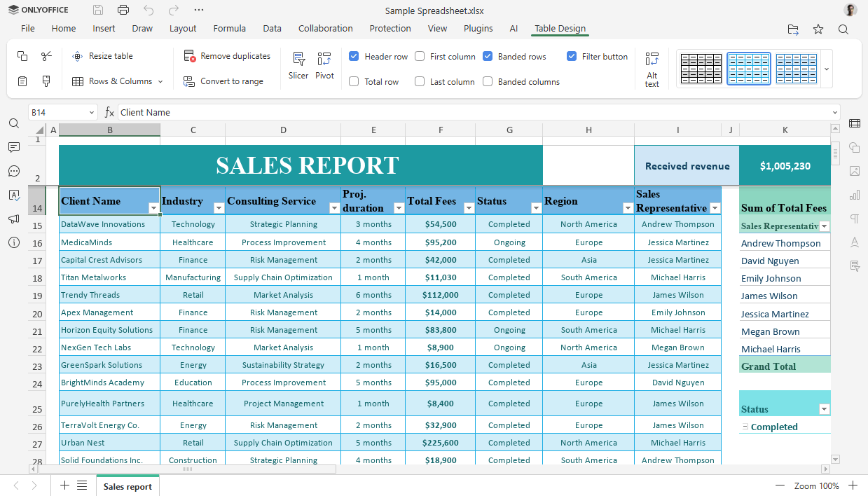Viewport: 868px width, 496px height.
Task: Select the third table style in the gallery
Action: click(797, 67)
